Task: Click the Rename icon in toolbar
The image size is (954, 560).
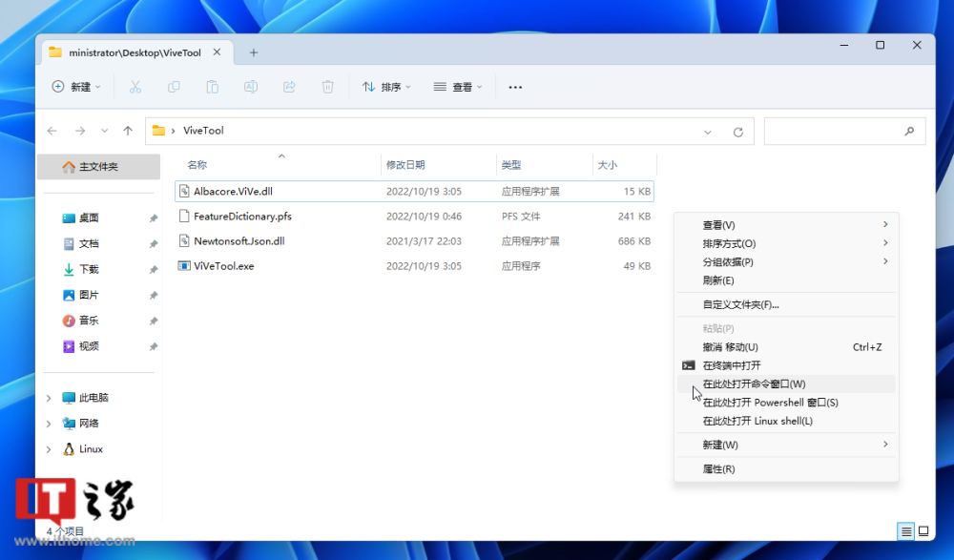Action: [x=251, y=87]
